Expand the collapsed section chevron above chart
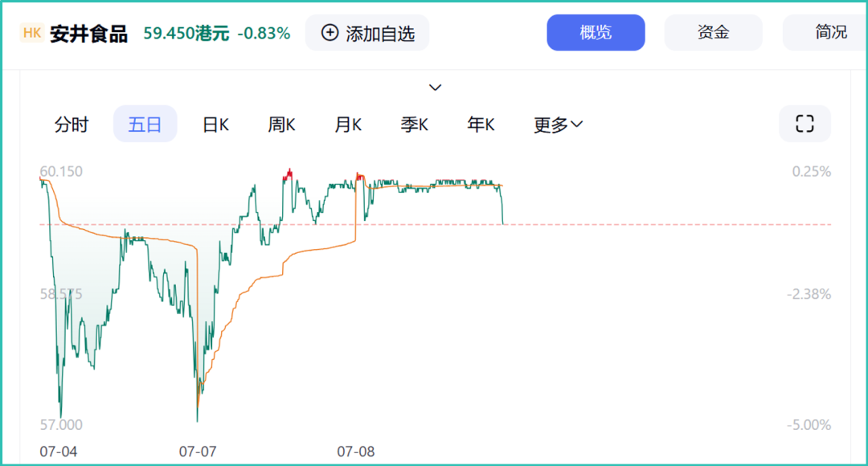The width and height of the screenshot is (868, 466). [x=435, y=88]
